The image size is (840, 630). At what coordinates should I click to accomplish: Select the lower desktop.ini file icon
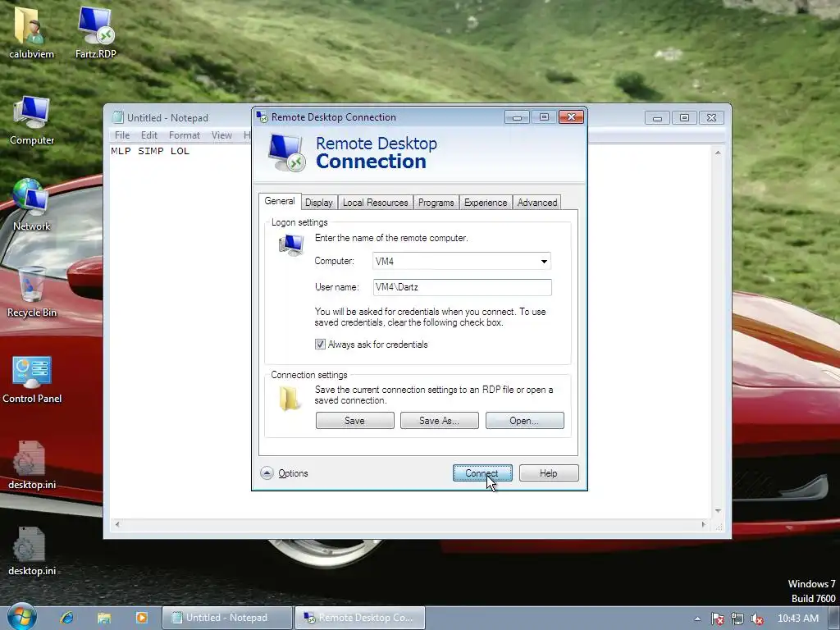pos(32,550)
